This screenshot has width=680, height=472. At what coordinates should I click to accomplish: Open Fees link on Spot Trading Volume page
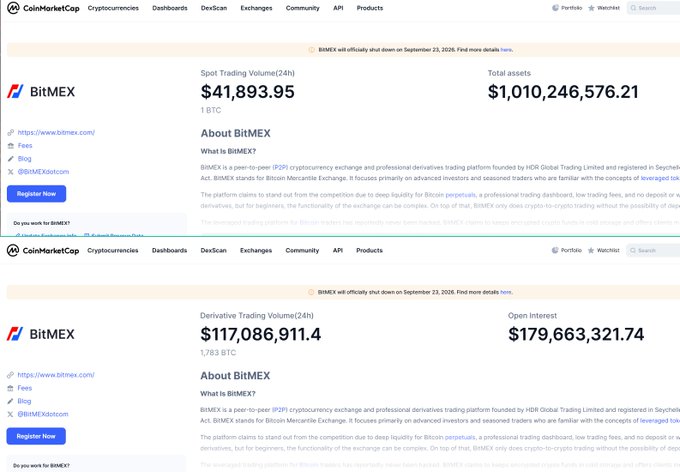[x=25, y=146]
